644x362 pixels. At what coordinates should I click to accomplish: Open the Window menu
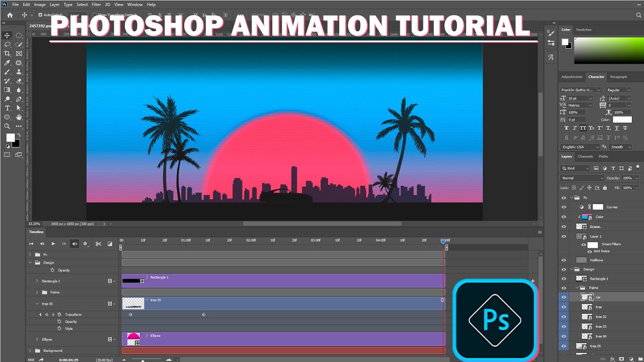click(x=135, y=5)
